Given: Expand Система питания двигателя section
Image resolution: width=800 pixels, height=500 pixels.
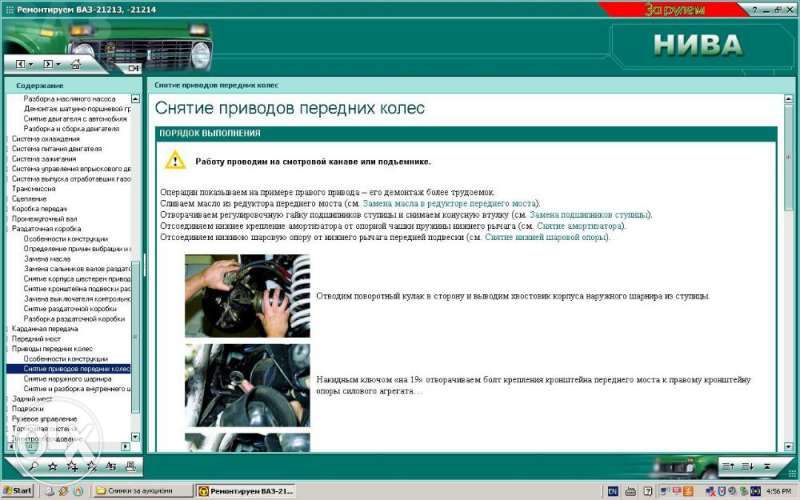Looking at the screenshot, I should click(x=57, y=148).
